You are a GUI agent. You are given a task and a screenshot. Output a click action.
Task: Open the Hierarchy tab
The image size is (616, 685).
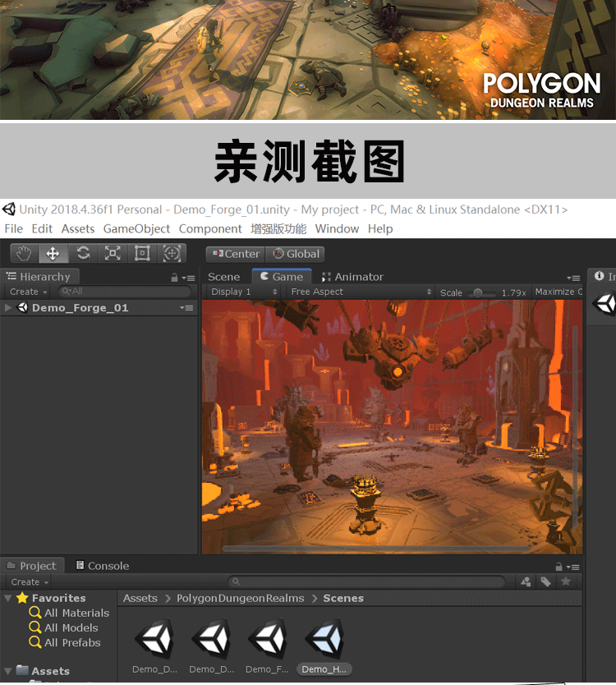[x=39, y=277]
